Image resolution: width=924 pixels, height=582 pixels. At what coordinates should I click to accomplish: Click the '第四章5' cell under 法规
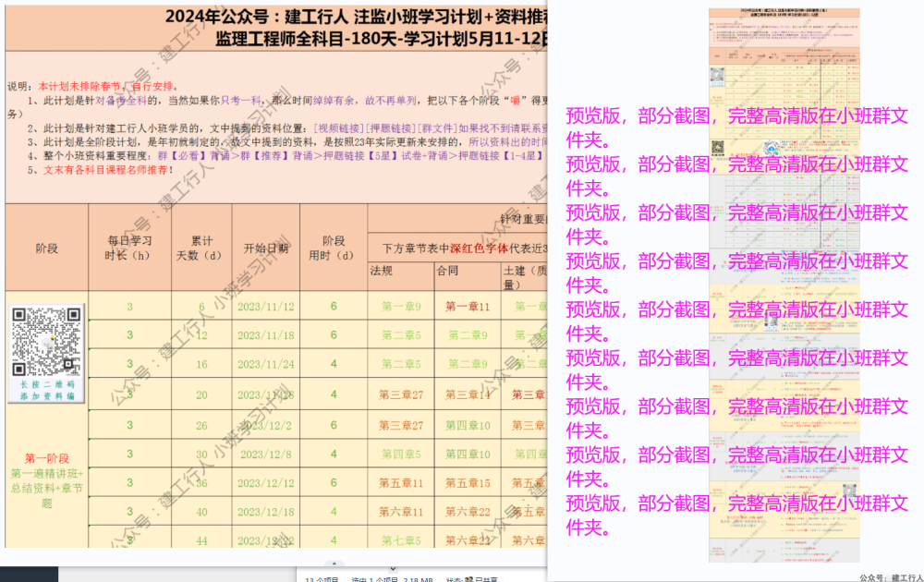pyautogui.click(x=401, y=455)
